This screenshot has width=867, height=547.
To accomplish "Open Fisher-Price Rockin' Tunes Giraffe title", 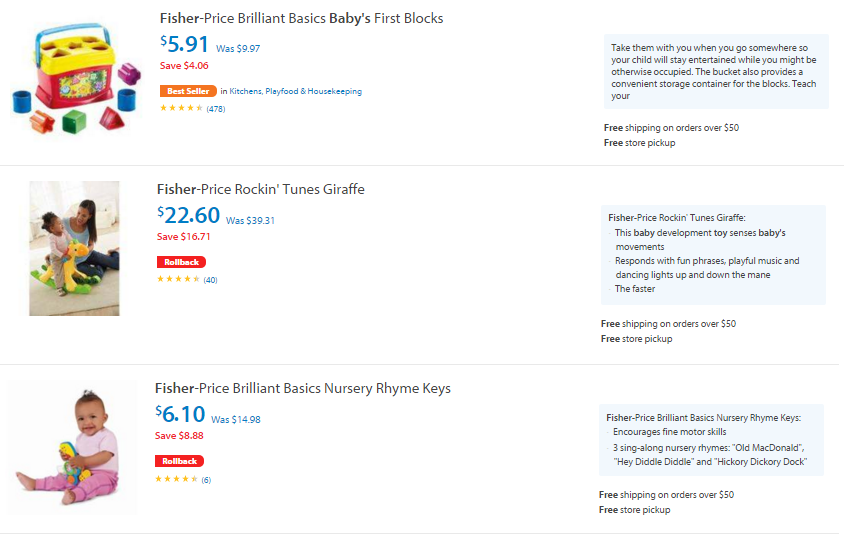I will point(260,189).
